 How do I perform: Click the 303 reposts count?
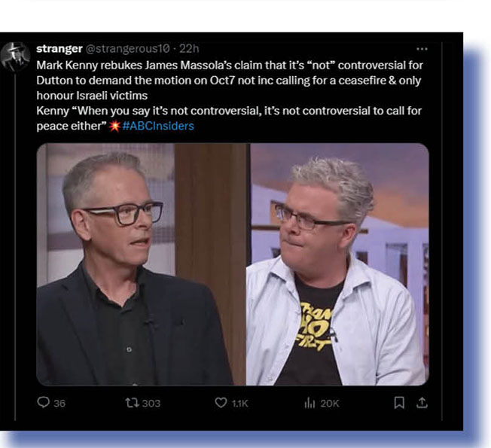[x=151, y=404]
